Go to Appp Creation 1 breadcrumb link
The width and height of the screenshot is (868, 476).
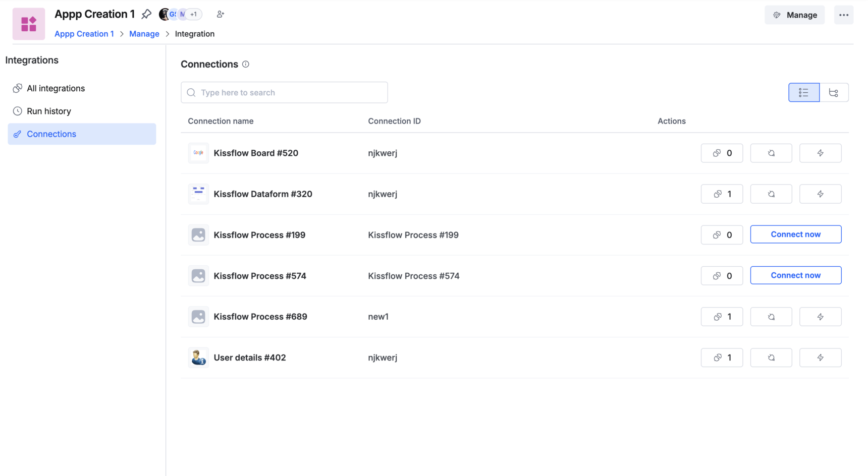[84, 34]
